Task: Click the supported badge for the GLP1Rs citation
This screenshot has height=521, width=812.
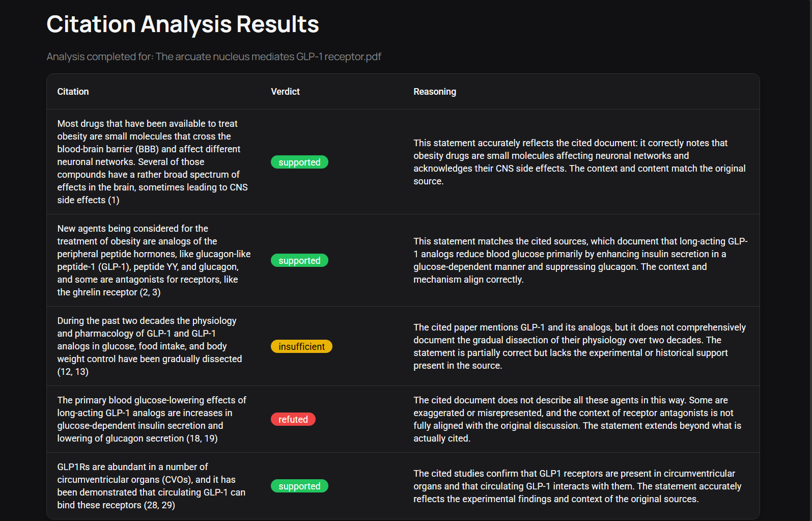Action: (299, 486)
